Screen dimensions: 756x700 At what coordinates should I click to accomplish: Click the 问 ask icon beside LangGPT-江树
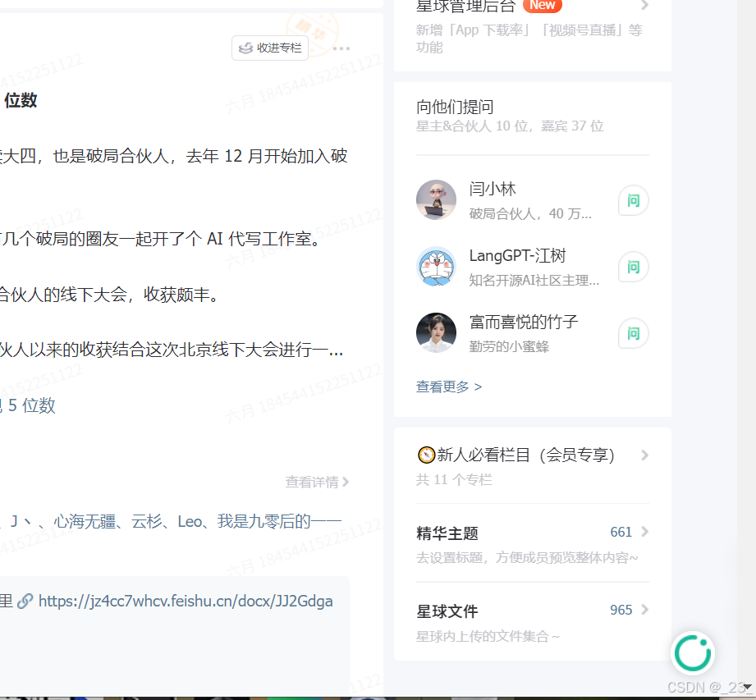point(632,267)
